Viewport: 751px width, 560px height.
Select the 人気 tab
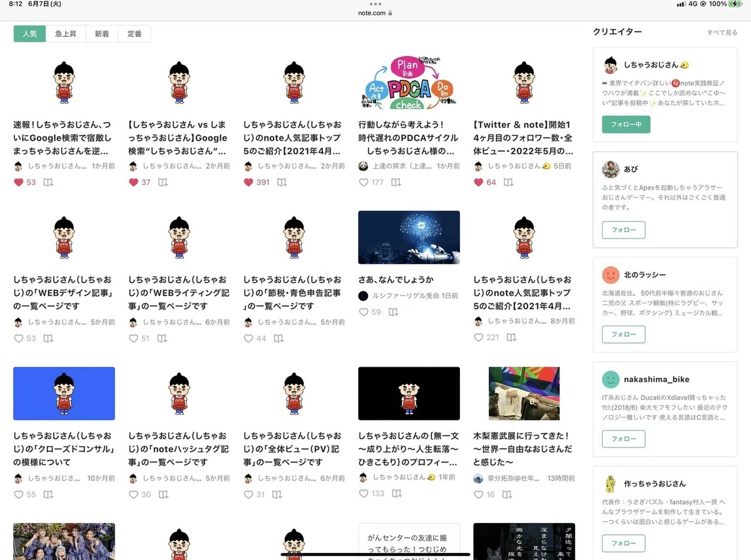pyautogui.click(x=29, y=34)
